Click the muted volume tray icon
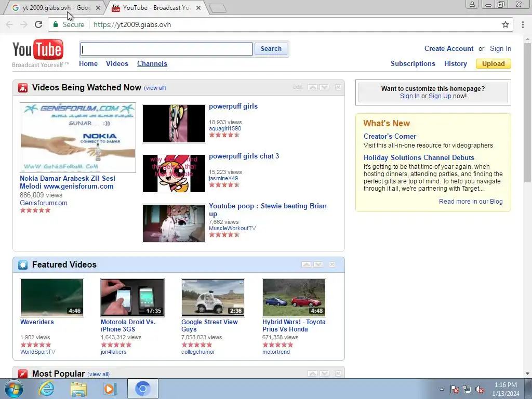 click(x=480, y=390)
